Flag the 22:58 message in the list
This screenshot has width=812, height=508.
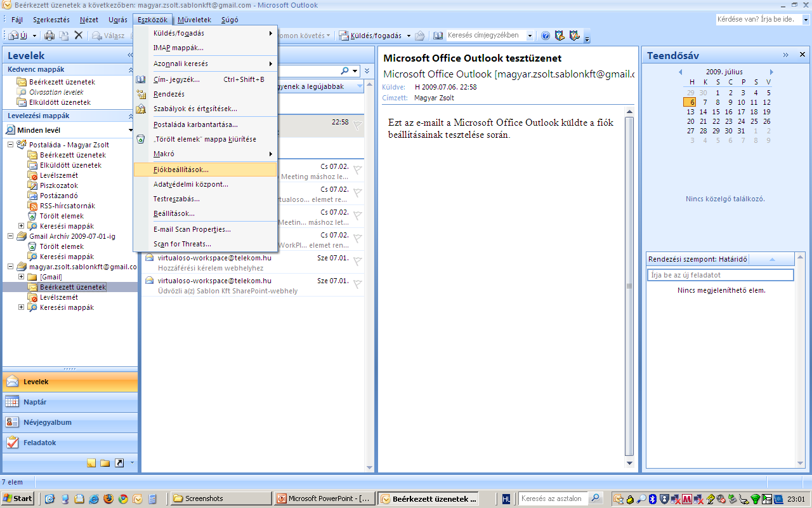click(x=358, y=125)
